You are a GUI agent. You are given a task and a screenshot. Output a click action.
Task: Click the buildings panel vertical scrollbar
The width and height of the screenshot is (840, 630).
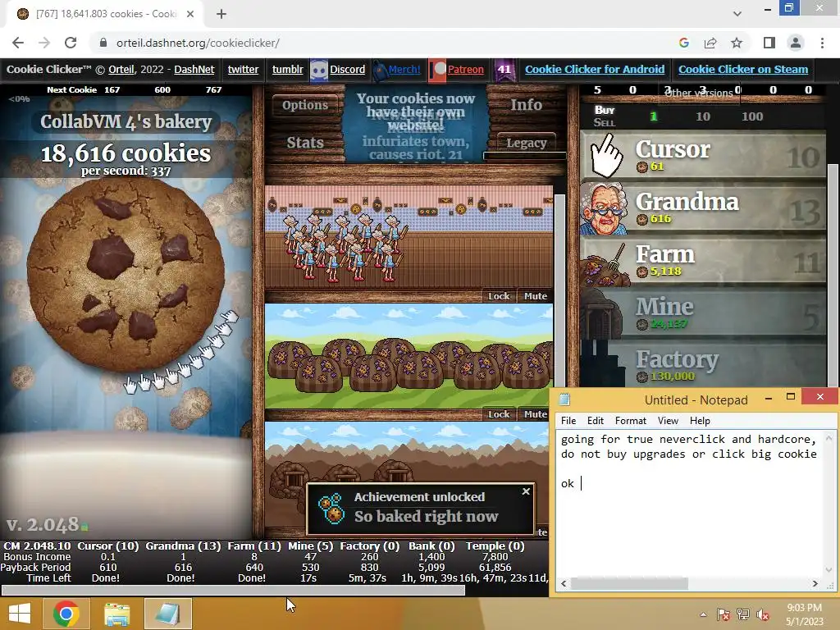[558, 290]
